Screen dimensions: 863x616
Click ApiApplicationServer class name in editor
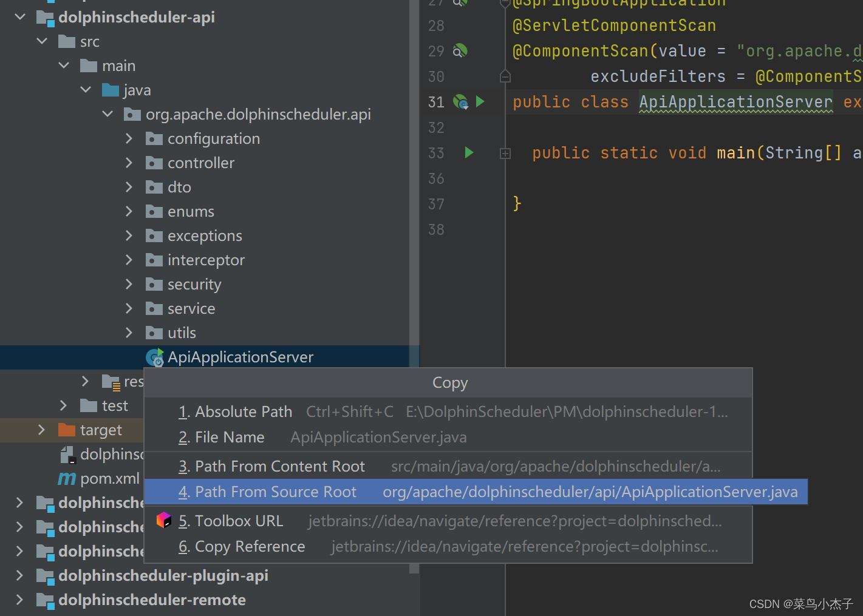click(735, 102)
